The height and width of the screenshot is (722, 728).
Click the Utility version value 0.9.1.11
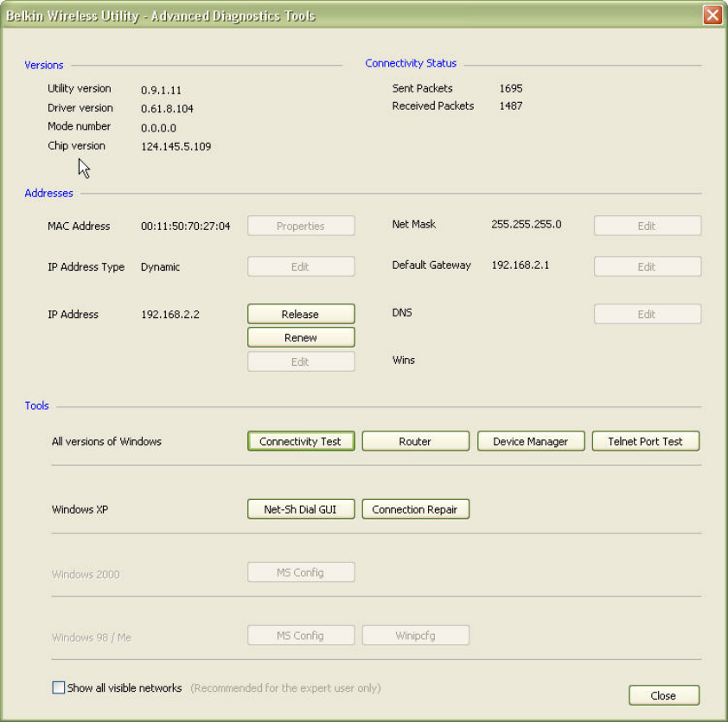161,90
